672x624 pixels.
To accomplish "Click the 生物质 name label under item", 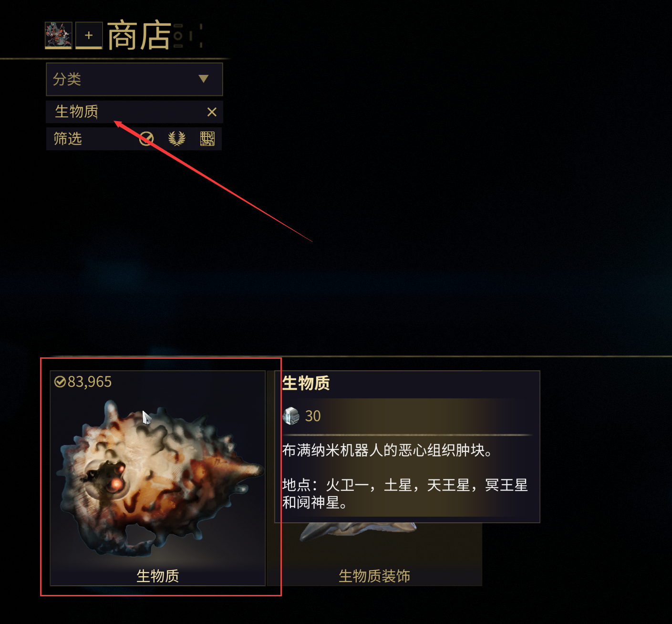I will click(x=158, y=576).
